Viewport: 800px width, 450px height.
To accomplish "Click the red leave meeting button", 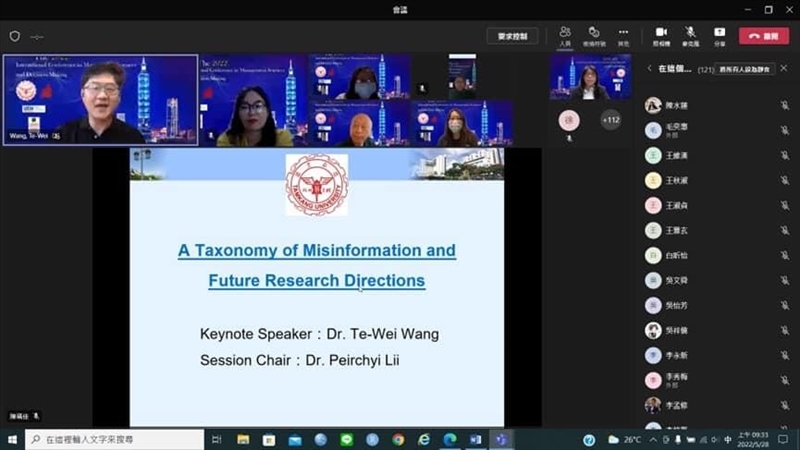I will pyautogui.click(x=764, y=35).
